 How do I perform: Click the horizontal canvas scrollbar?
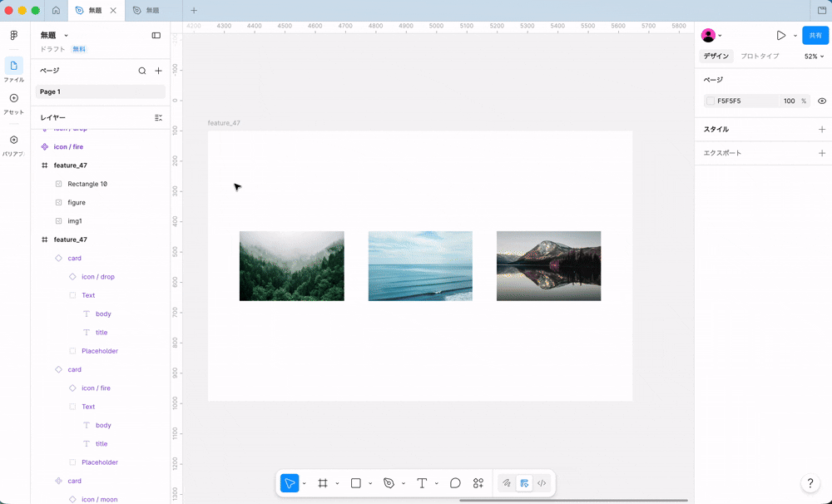coord(573,501)
